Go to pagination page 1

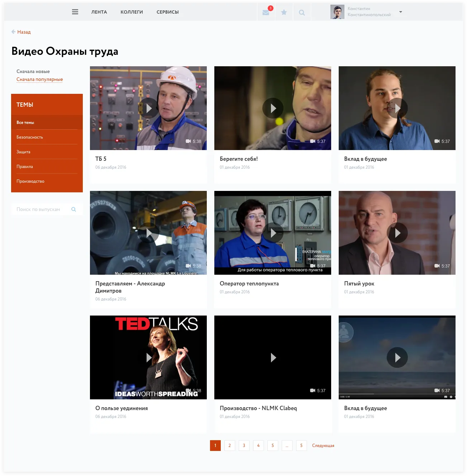coord(215,446)
